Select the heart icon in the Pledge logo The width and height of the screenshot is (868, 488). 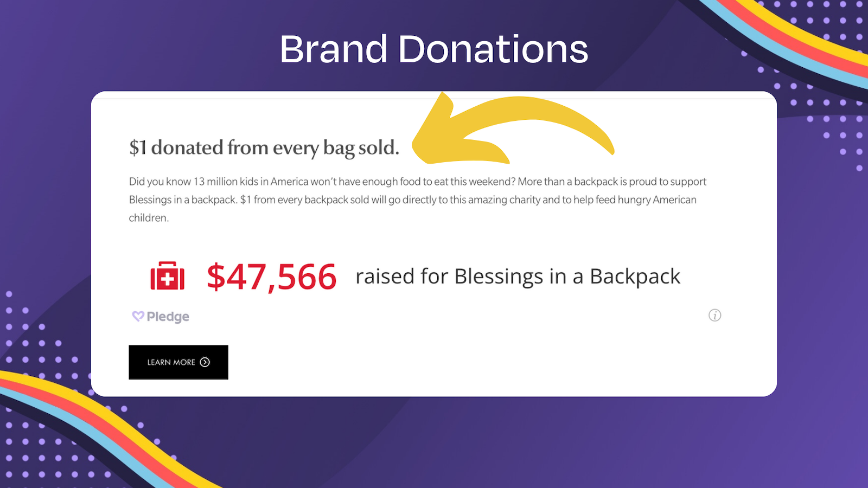click(x=138, y=316)
